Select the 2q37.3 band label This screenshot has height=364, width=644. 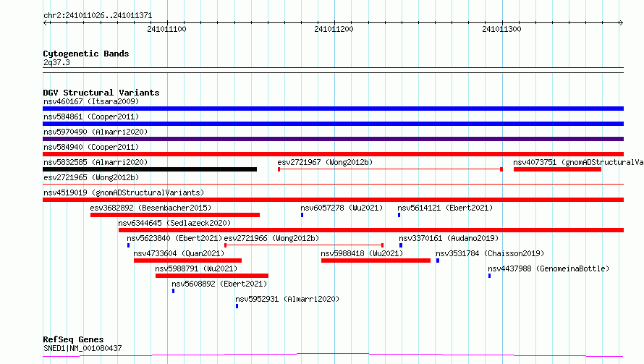pyautogui.click(x=56, y=62)
